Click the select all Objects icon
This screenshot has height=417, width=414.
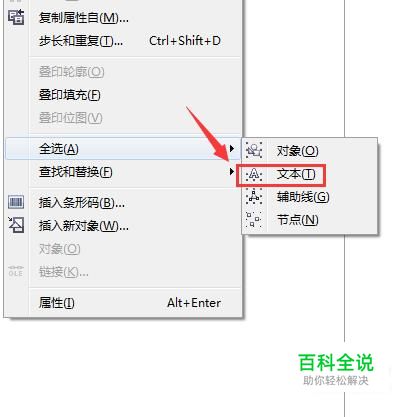point(254,150)
